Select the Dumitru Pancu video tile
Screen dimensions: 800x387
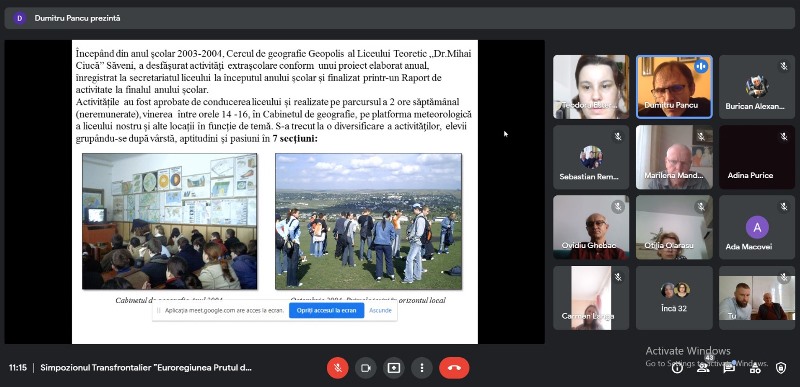click(674, 87)
